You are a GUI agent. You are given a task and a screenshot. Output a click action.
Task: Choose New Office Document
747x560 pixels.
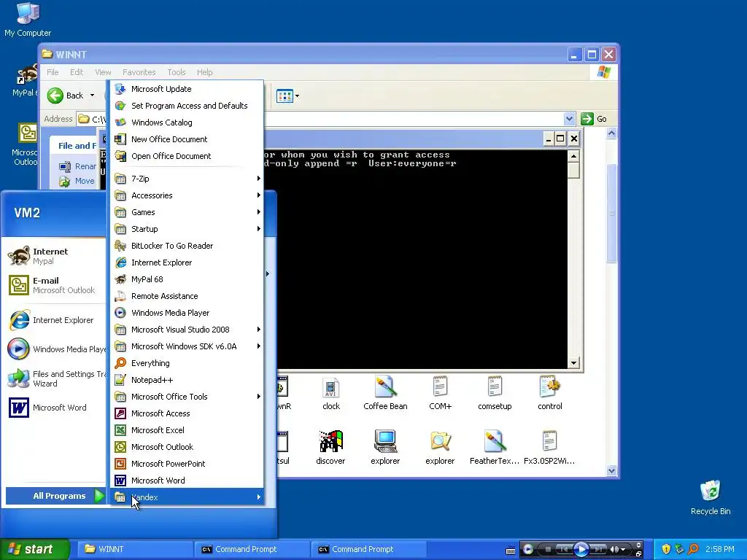[x=187, y=139]
